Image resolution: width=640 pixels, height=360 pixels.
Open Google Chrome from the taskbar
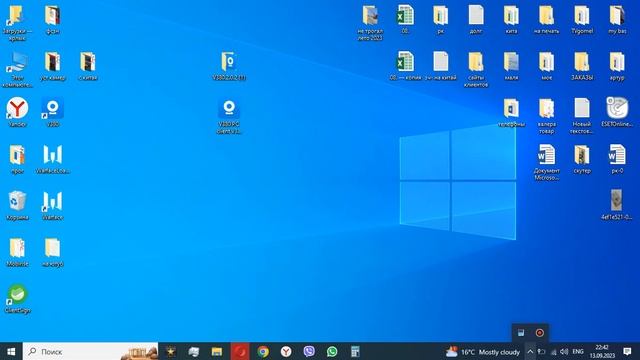coord(263,351)
